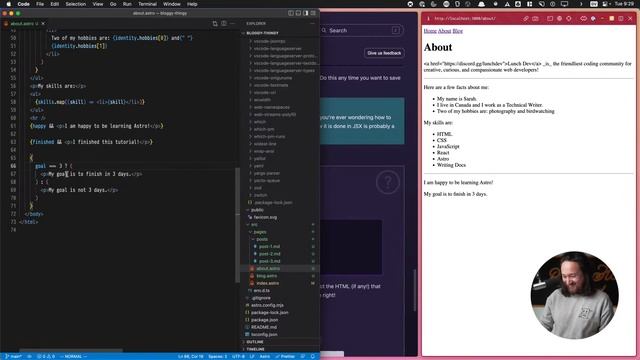The width and height of the screenshot is (640, 360).
Task: Open the Terminal menu
Action: point(147,4)
